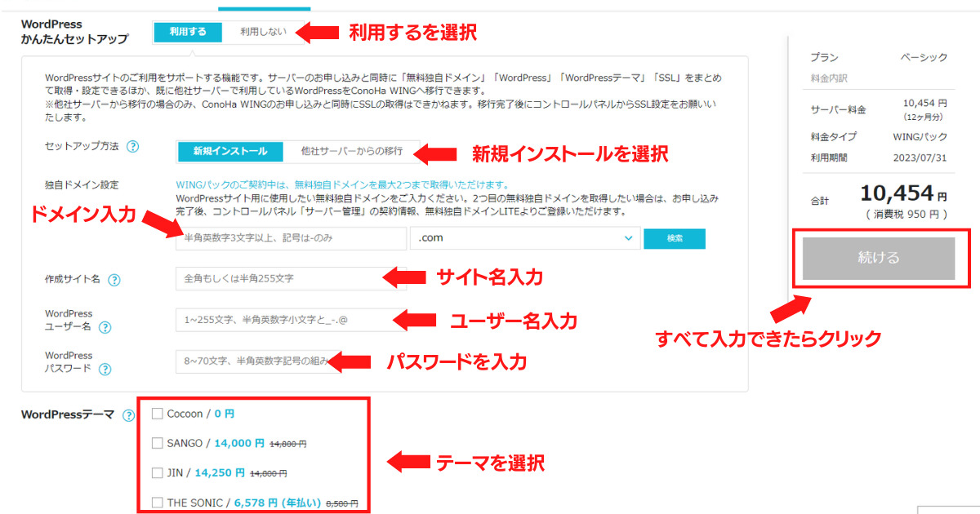This screenshot has height=514, width=980.
Task: Click the Cocoon / 0 円 theme label
Action: (201, 414)
